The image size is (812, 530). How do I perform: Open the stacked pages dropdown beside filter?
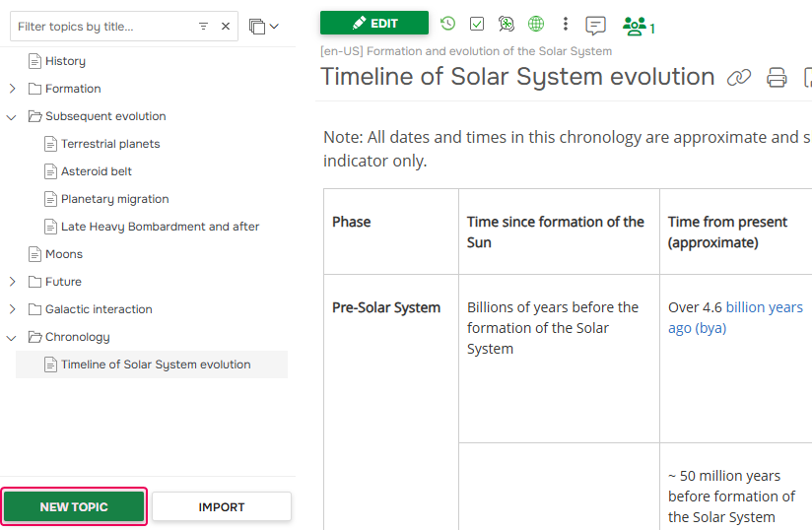click(x=263, y=26)
